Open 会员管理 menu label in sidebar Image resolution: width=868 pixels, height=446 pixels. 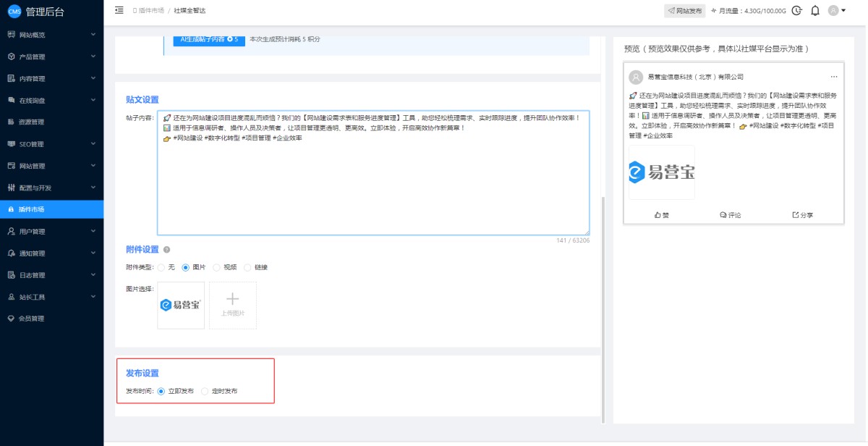coord(31,319)
